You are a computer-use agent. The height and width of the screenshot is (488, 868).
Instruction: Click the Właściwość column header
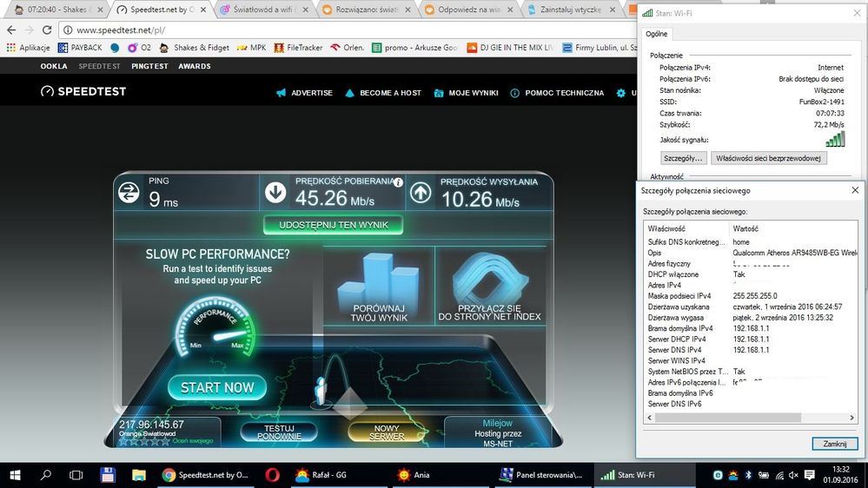click(x=686, y=228)
